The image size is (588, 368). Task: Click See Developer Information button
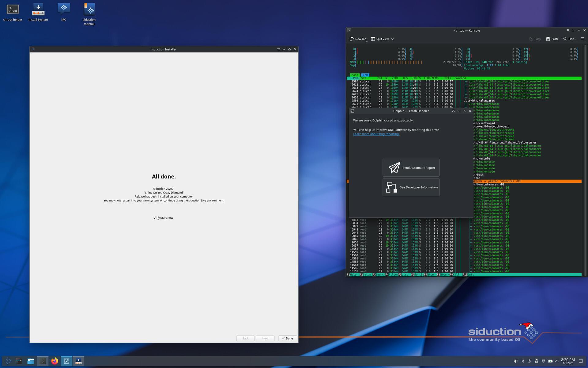pos(411,187)
